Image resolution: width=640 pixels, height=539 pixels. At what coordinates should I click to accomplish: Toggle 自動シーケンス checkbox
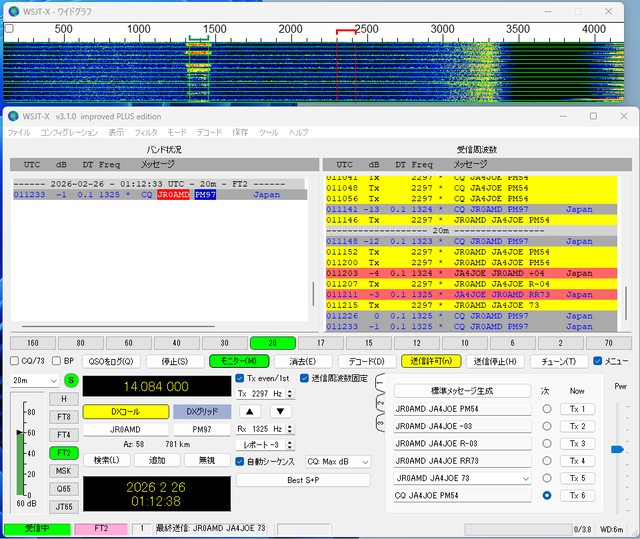pyautogui.click(x=240, y=461)
